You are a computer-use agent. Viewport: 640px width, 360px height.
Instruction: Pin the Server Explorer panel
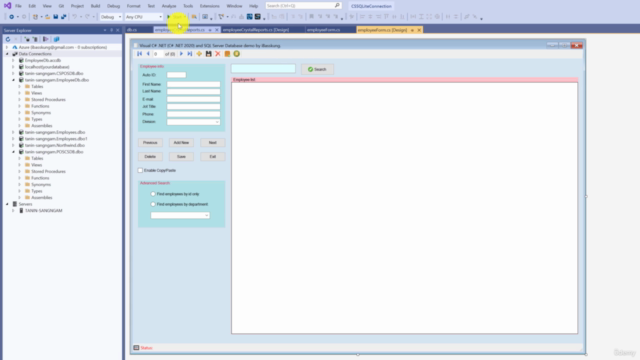(x=111, y=30)
